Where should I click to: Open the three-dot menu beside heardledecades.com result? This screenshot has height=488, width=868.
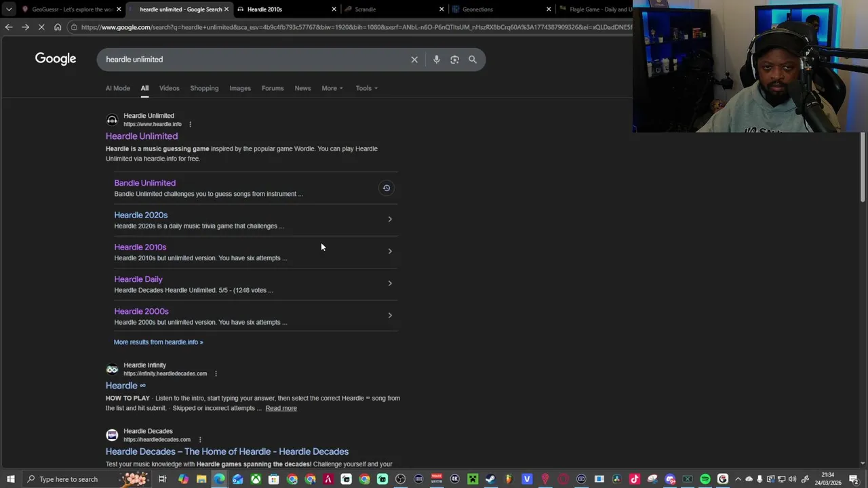[x=199, y=439]
